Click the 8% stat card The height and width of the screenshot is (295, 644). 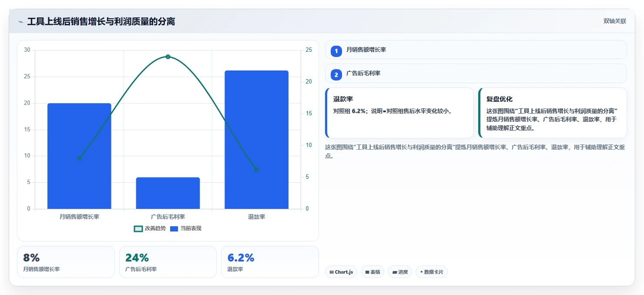coord(66,262)
